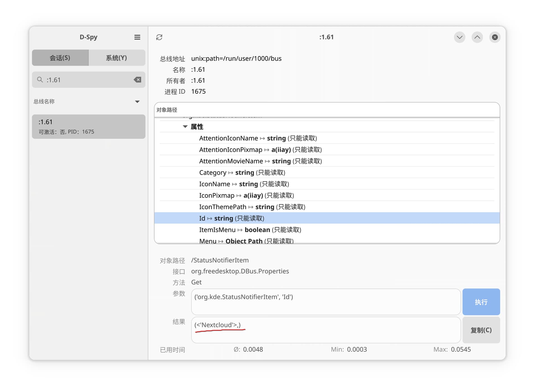The height and width of the screenshot is (392, 535).
Task: Switch to the 系统(Y) system bus tab
Action: click(117, 58)
